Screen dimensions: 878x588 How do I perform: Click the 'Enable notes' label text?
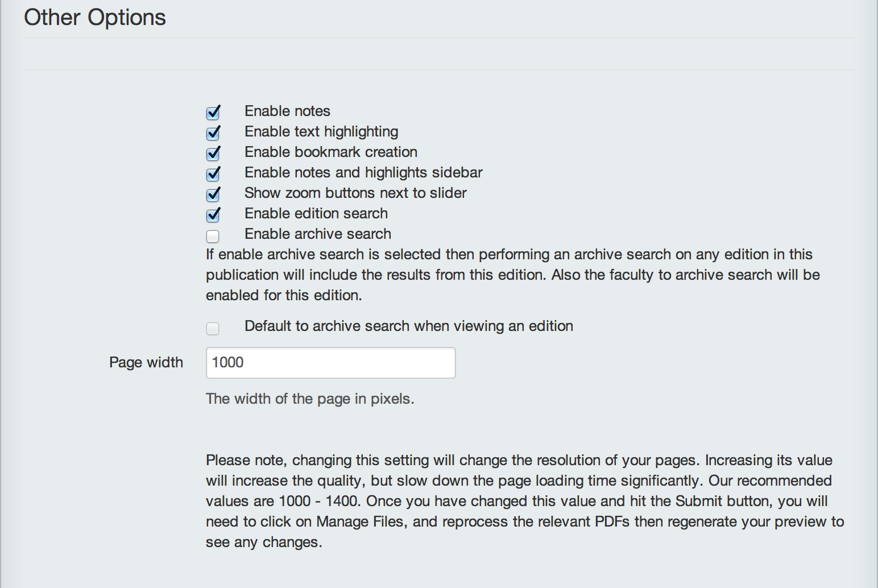[287, 111]
